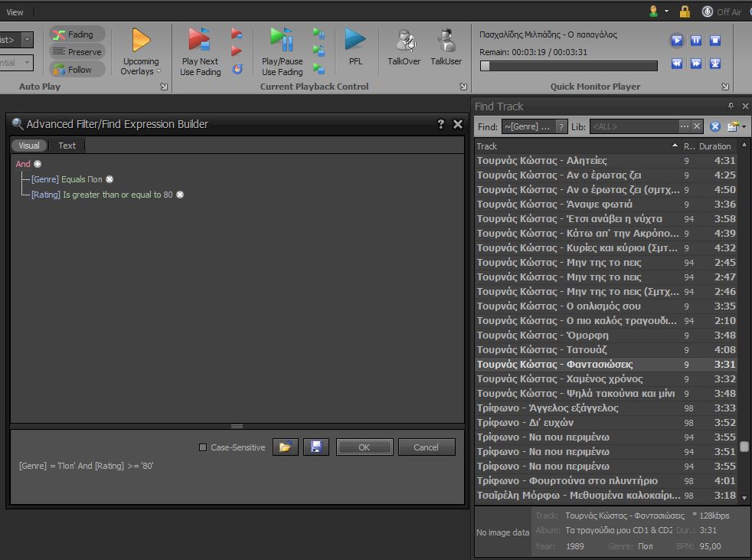The width and height of the screenshot is (752, 560).
Task: Stop the Quick Monitor Player
Action: coord(715,41)
